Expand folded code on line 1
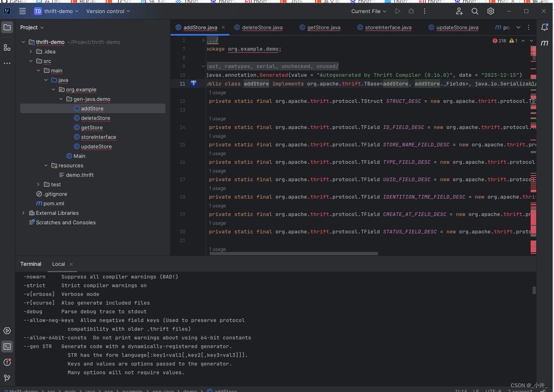The height and width of the screenshot is (392, 554). pyautogui.click(x=203, y=40)
